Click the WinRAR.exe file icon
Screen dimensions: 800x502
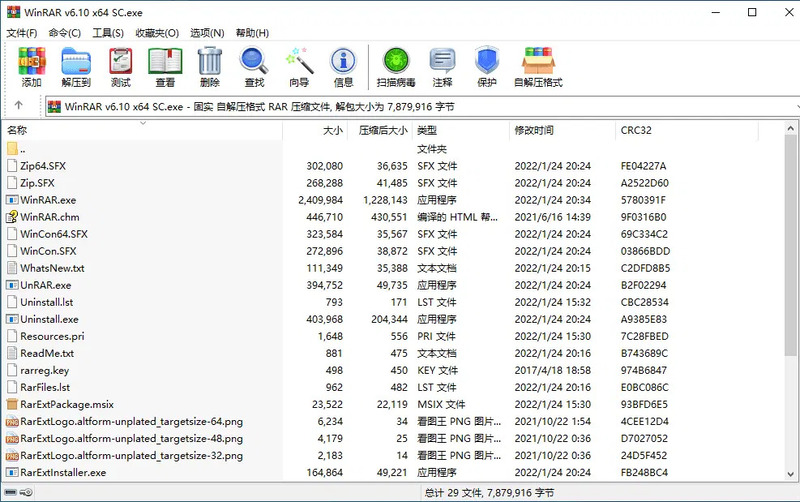(12, 200)
